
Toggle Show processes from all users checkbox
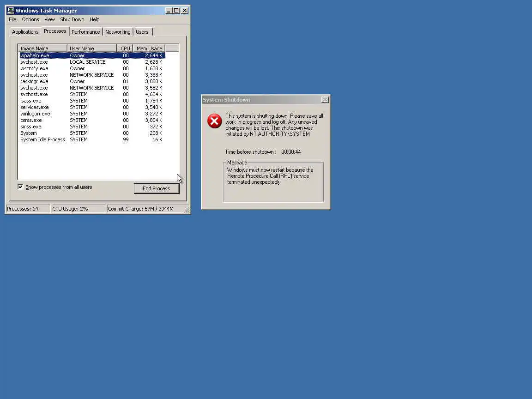coord(20,187)
